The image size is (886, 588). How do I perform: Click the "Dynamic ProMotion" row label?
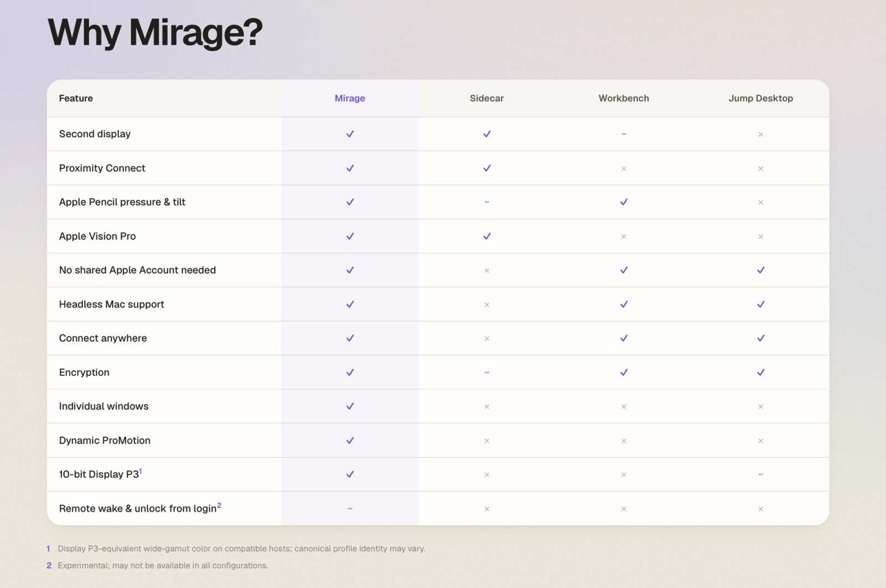(105, 441)
